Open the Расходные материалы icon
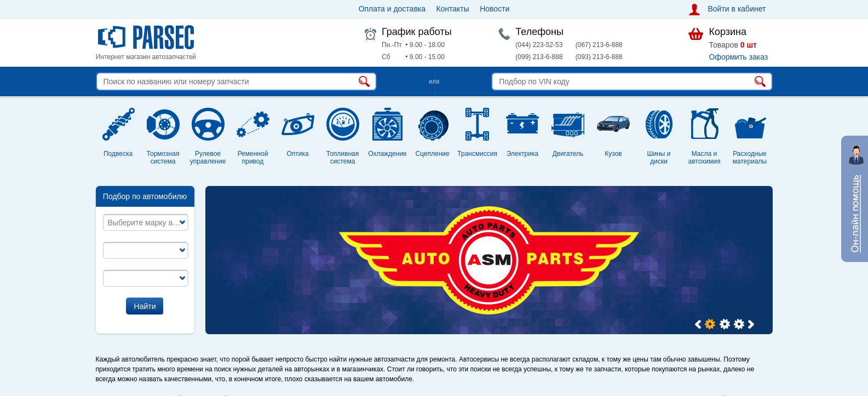 click(x=750, y=127)
